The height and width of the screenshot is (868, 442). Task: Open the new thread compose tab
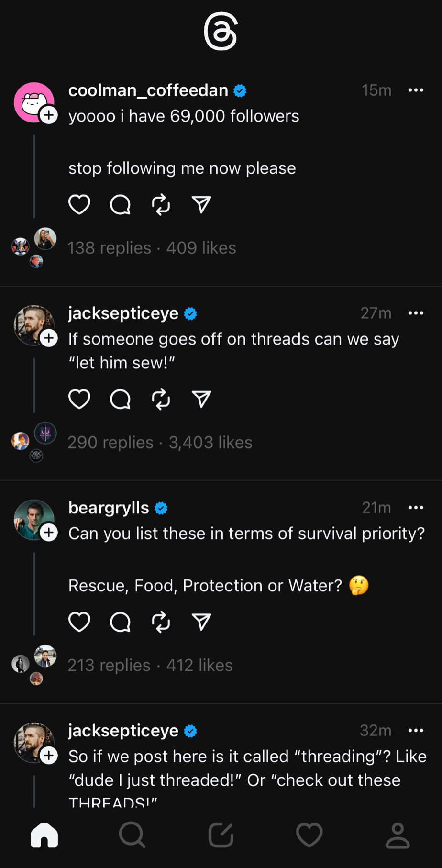point(221,835)
